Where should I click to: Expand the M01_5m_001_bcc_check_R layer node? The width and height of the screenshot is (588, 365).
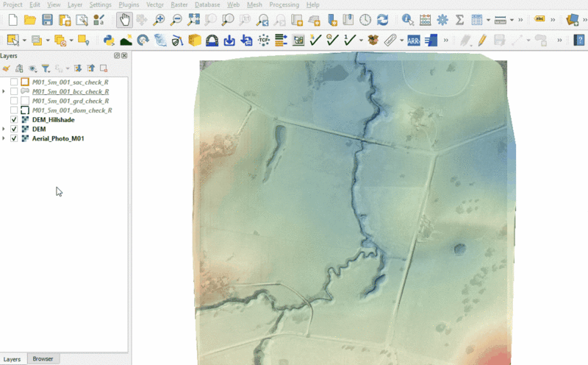click(4, 91)
